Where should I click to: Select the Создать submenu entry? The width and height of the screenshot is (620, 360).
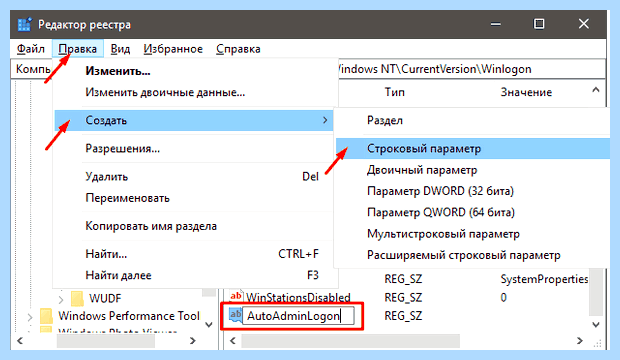tap(194, 120)
